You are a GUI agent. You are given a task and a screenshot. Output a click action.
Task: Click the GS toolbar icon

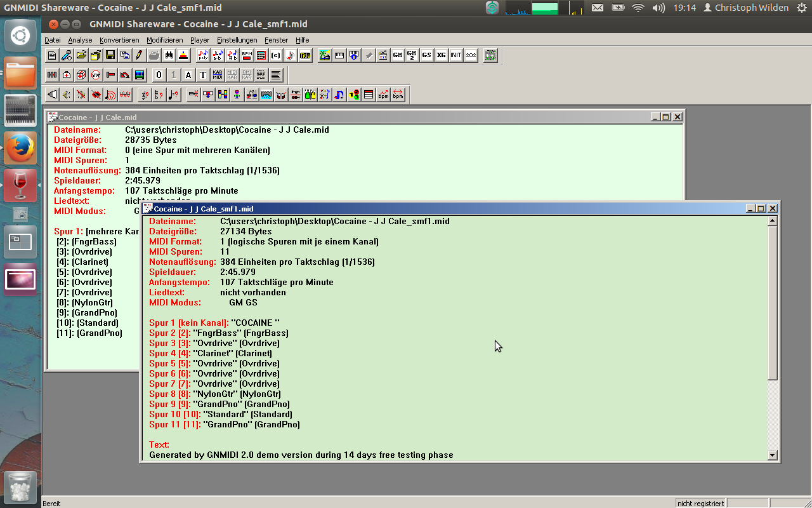426,55
